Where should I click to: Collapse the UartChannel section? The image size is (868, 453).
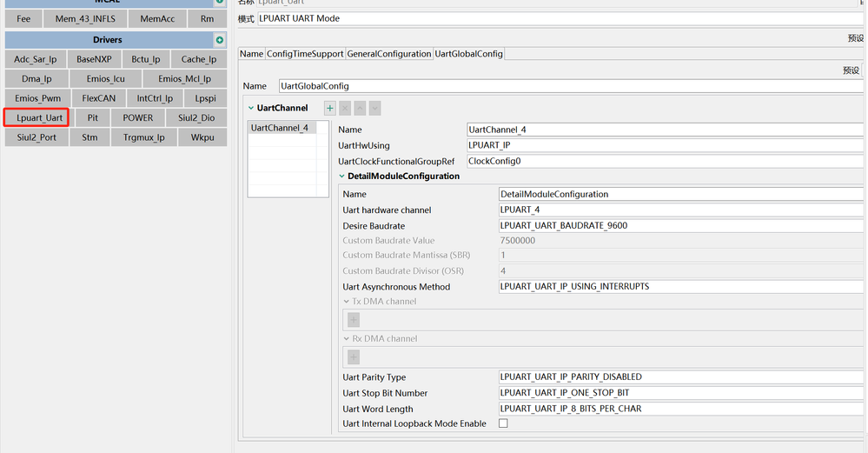coord(251,109)
